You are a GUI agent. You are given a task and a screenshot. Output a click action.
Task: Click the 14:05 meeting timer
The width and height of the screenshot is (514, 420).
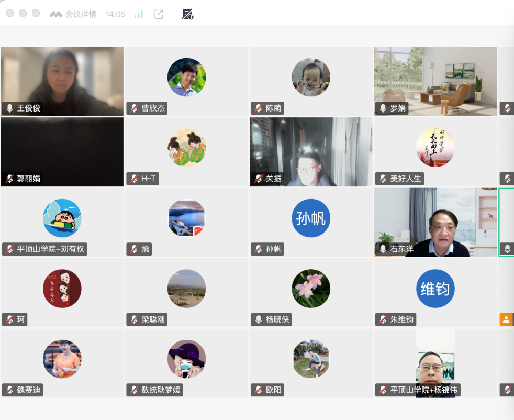click(x=115, y=14)
